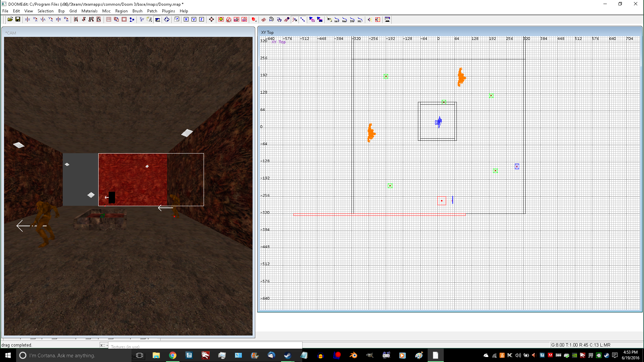
Task: Click the smiley face toolbar icon
Action: (x=221, y=19)
